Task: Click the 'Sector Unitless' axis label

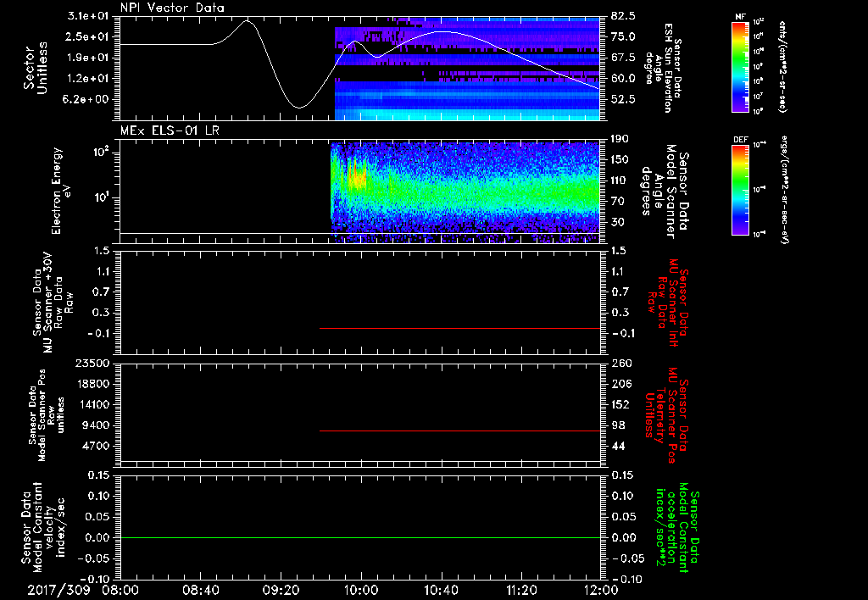Action: point(35,68)
